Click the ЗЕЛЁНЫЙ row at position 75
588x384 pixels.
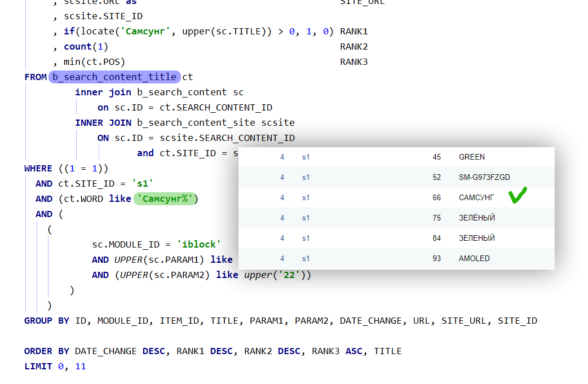(x=476, y=218)
